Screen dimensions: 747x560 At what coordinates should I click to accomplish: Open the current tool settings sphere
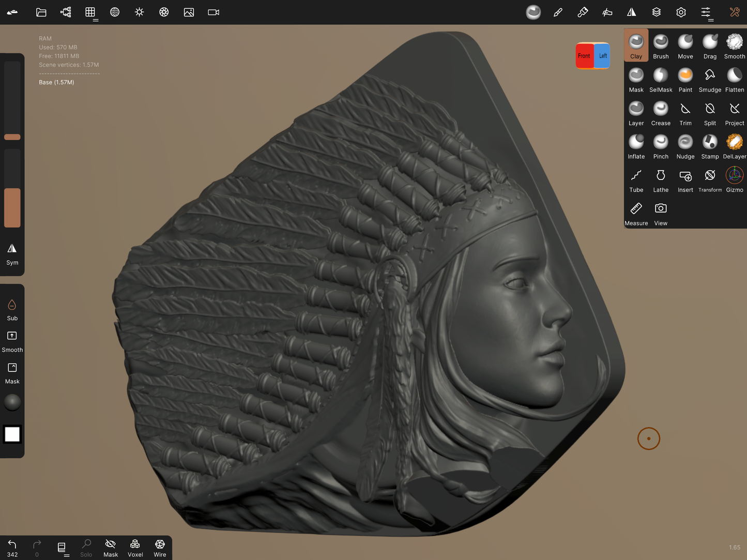click(x=533, y=12)
